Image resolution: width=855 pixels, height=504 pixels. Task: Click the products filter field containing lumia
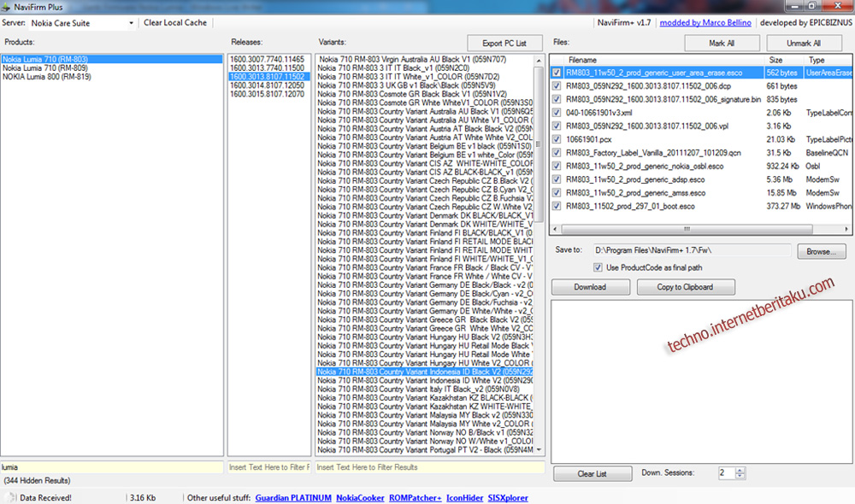[x=112, y=467]
